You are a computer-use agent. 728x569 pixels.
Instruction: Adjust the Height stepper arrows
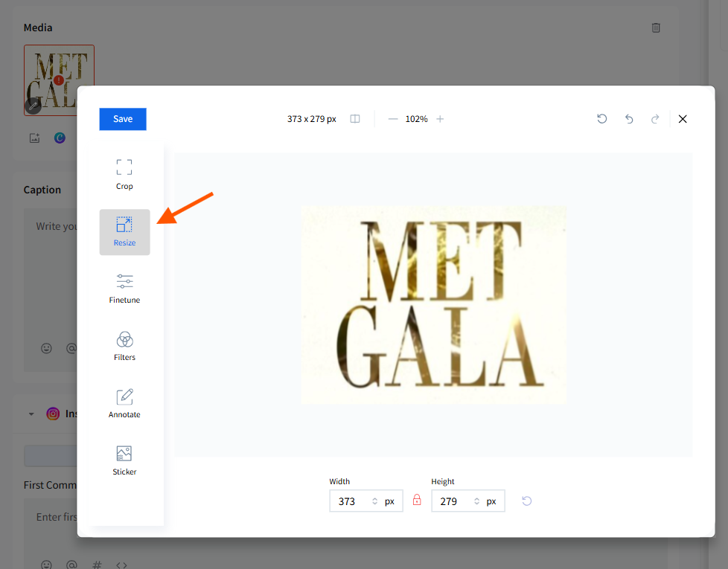tap(476, 501)
